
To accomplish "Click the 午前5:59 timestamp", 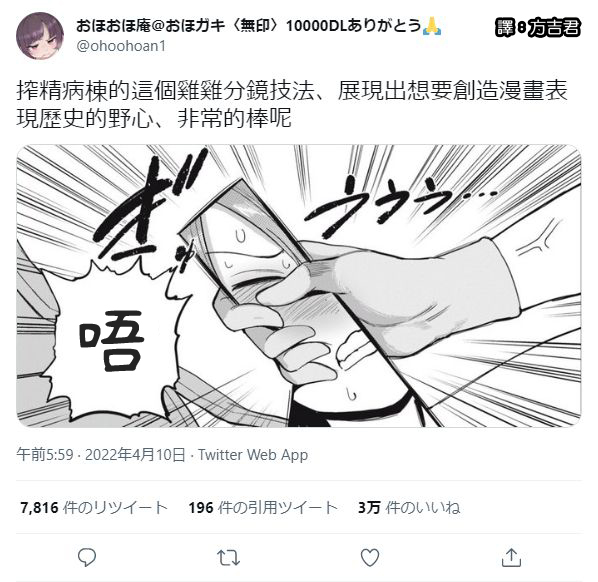I will pos(45,455).
